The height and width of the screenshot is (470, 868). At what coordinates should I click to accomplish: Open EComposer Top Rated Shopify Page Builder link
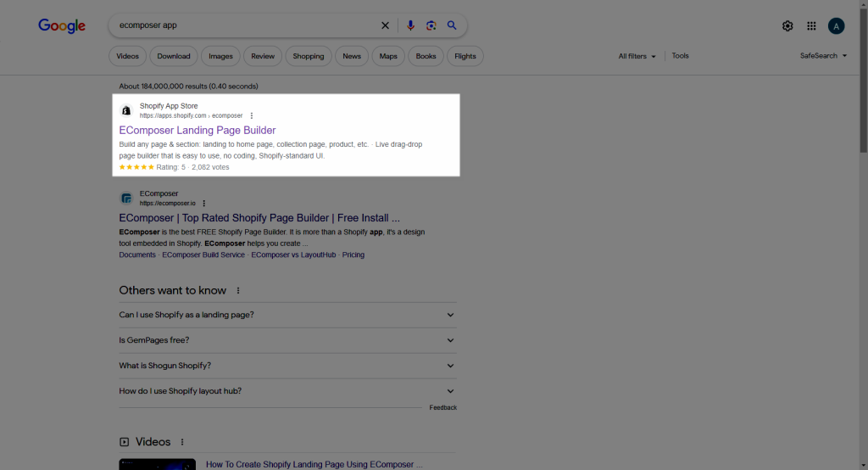click(x=259, y=218)
